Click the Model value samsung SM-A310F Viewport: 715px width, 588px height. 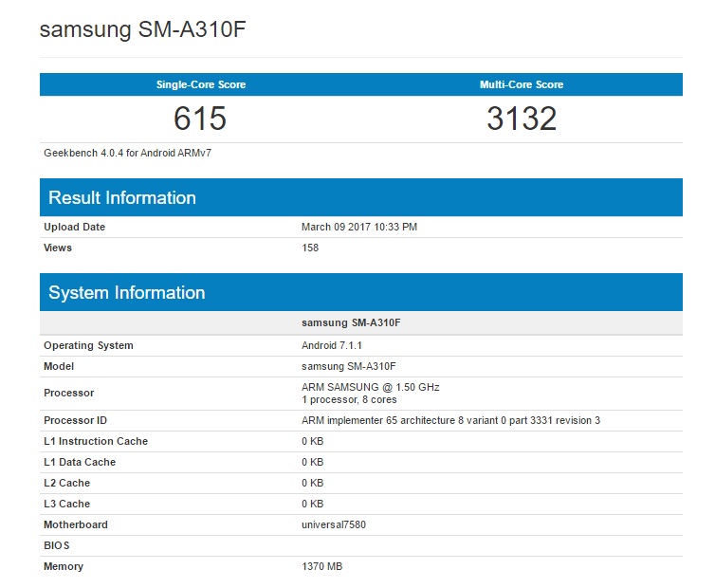pos(349,366)
